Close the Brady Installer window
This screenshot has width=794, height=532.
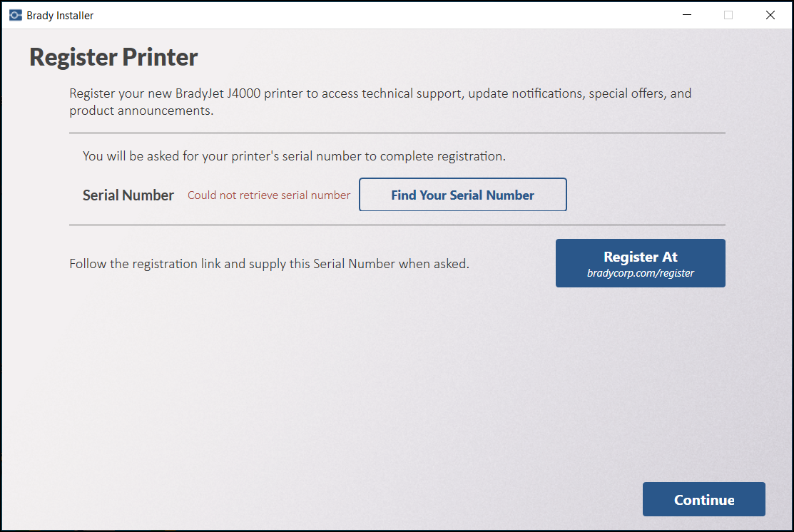(x=770, y=15)
